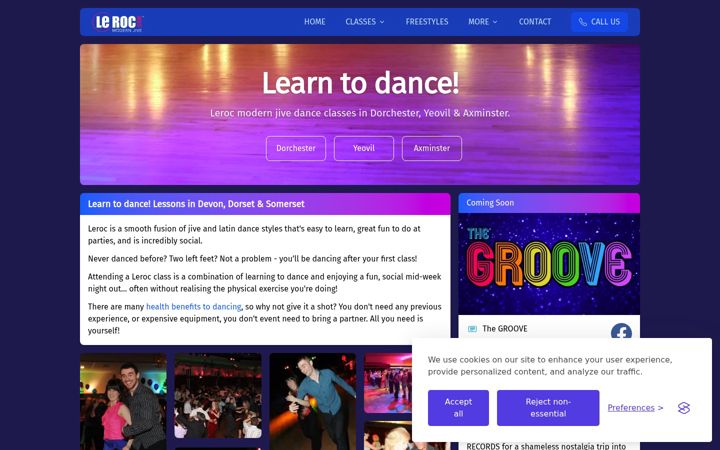The image size is (720, 450).
Task: Open The GROOVE poster image
Action: click(549, 264)
